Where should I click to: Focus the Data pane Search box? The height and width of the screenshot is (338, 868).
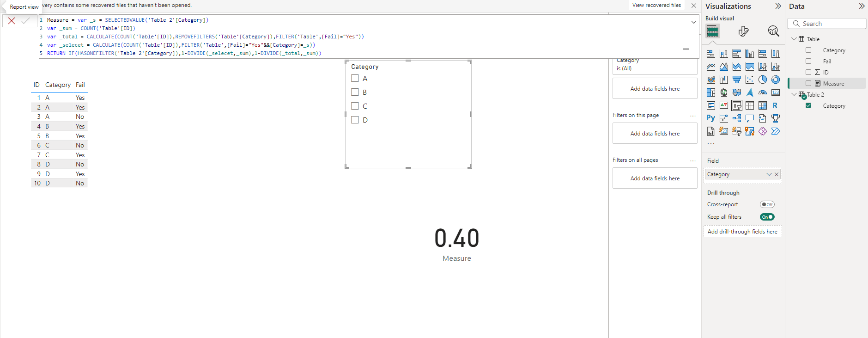(x=827, y=24)
